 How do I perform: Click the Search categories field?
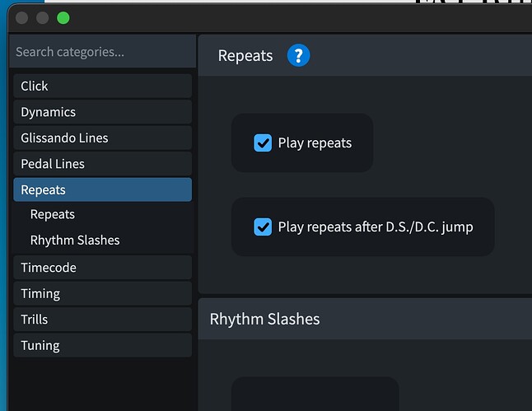pyautogui.click(x=102, y=52)
